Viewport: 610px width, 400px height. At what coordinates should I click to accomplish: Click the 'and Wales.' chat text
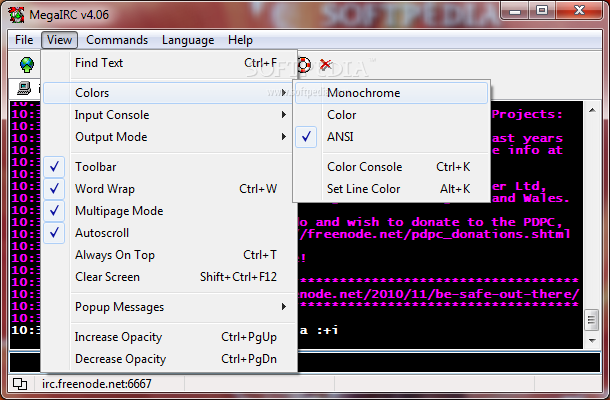click(x=531, y=198)
